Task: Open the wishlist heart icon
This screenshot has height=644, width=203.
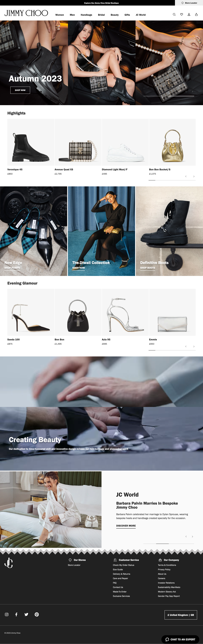Action: click(182, 14)
